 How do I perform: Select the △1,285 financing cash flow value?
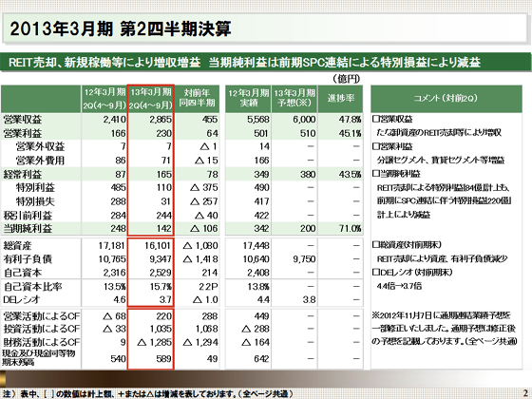click(154, 342)
